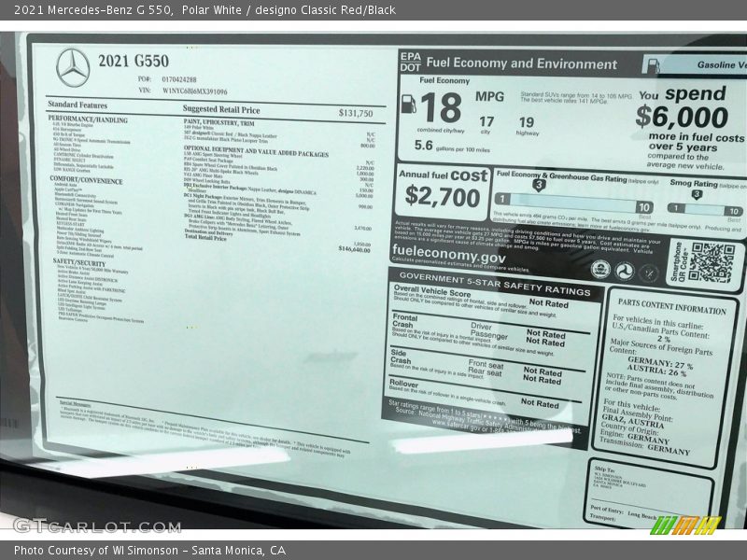Select the Annual fuel cost $2,700 box

[x=443, y=192]
